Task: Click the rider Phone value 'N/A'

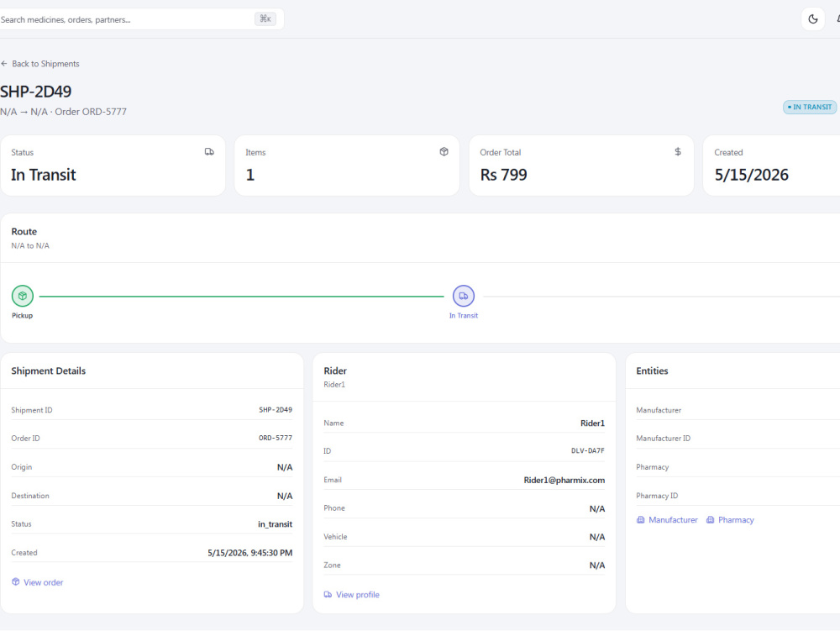Action: point(596,509)
